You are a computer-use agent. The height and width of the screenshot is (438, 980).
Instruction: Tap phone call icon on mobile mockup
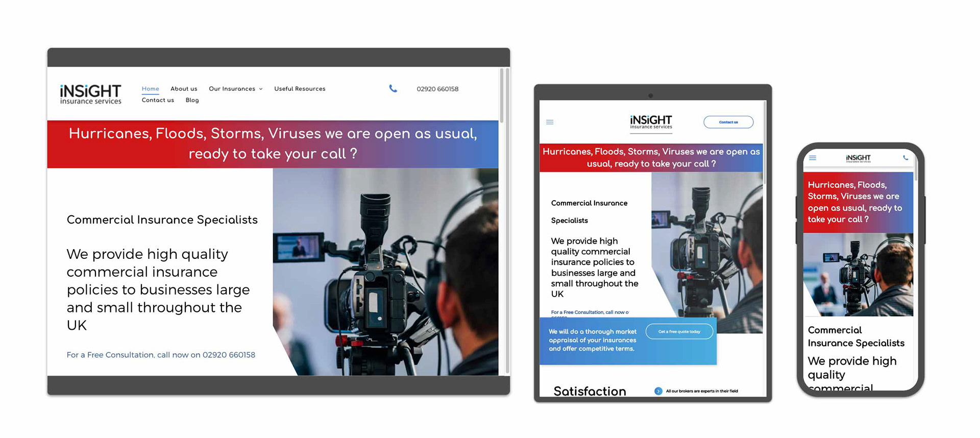[x=905, y=158]
